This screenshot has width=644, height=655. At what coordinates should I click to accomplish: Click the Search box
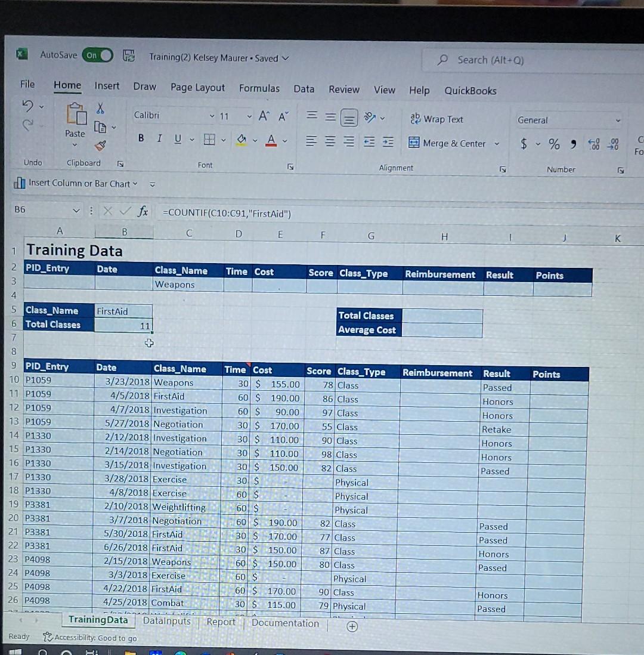532,61
